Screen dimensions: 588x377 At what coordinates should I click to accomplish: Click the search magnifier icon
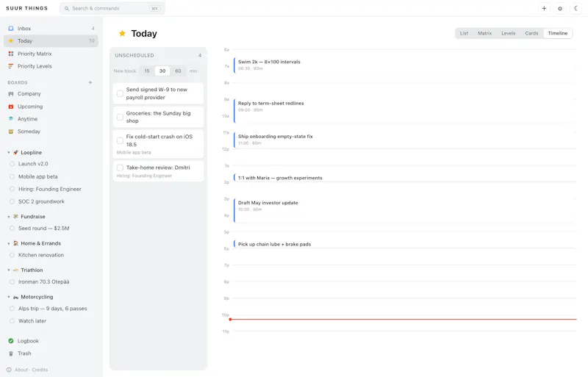[x=66, y=8]
